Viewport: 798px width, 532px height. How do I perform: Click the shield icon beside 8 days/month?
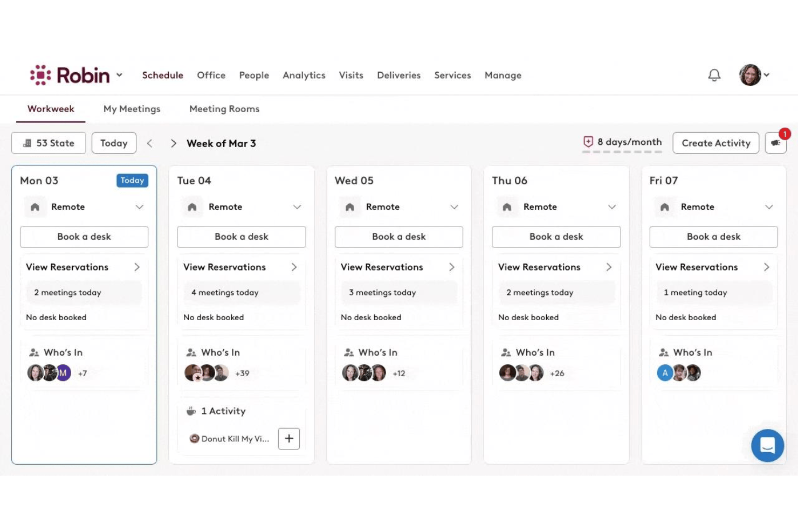tap(588, 142)
